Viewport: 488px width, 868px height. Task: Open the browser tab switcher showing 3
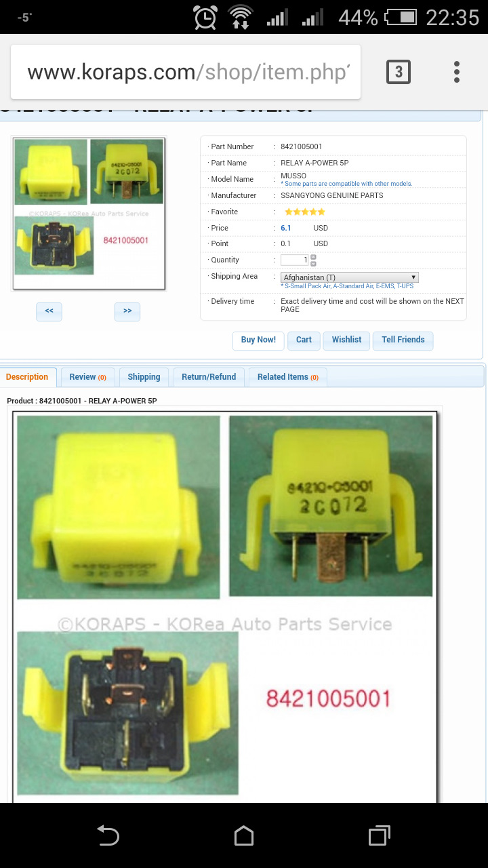pyautogui.click(x=399, y=72)
